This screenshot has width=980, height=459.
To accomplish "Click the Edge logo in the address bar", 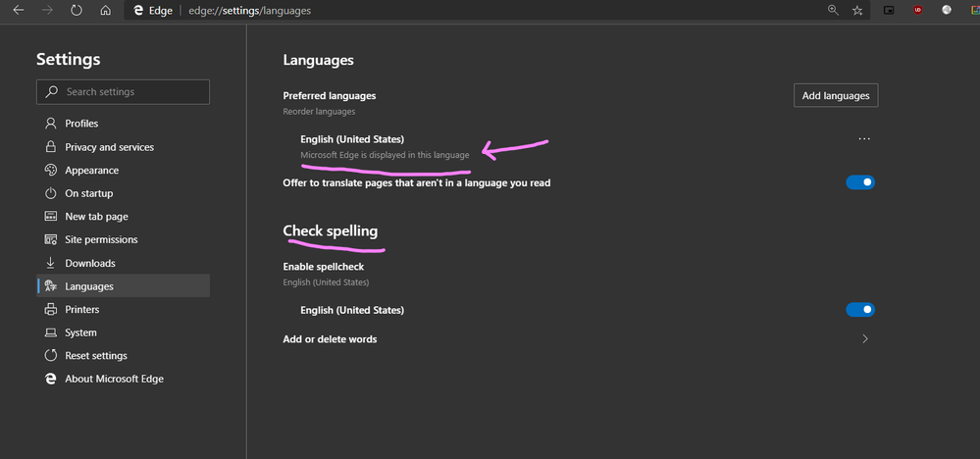I will [x=138, y=11].
